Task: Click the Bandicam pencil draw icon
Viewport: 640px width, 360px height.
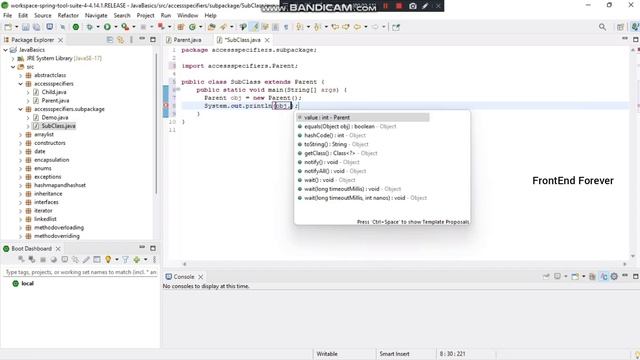Action: 425,6
